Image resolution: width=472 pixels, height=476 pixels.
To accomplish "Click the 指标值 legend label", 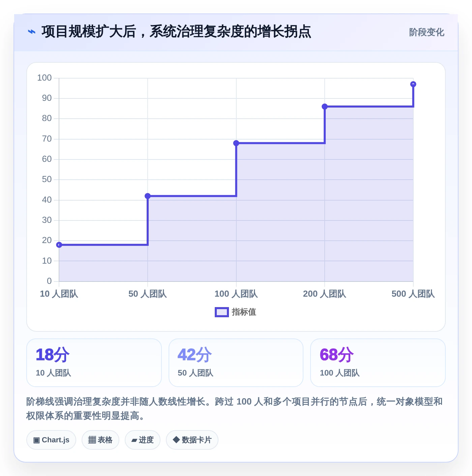I will coord(244,312).
